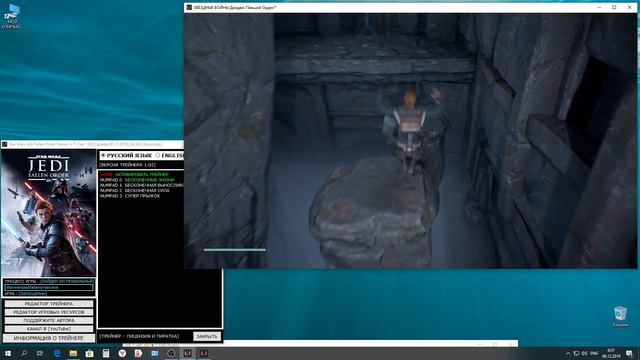Open My Computer desktop icon
The image size is (640, 360).
tap(11, 16)
